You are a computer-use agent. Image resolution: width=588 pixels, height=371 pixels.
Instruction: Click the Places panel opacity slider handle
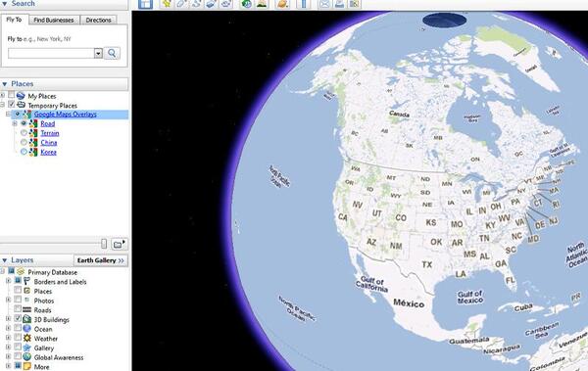pyautogui.click(x=104, y=244)
